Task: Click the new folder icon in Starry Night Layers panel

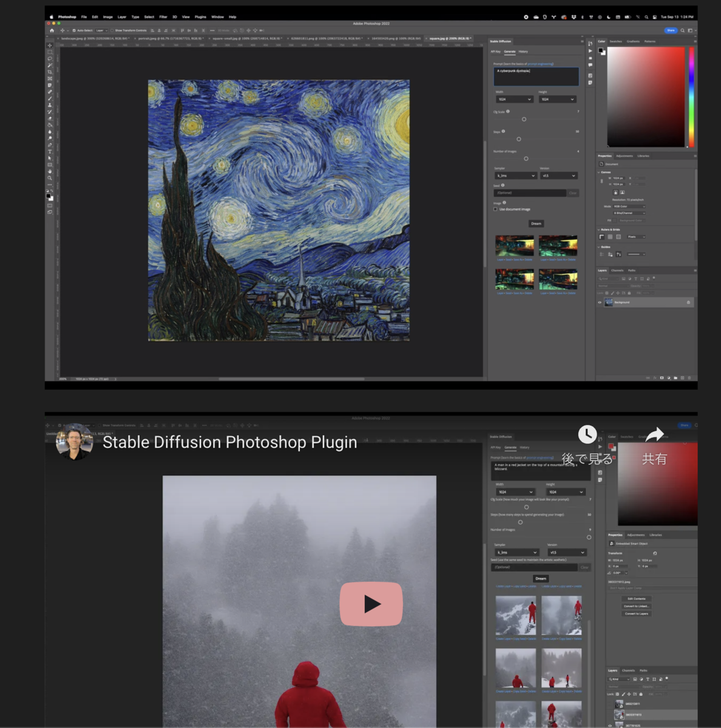Action: 675,377
